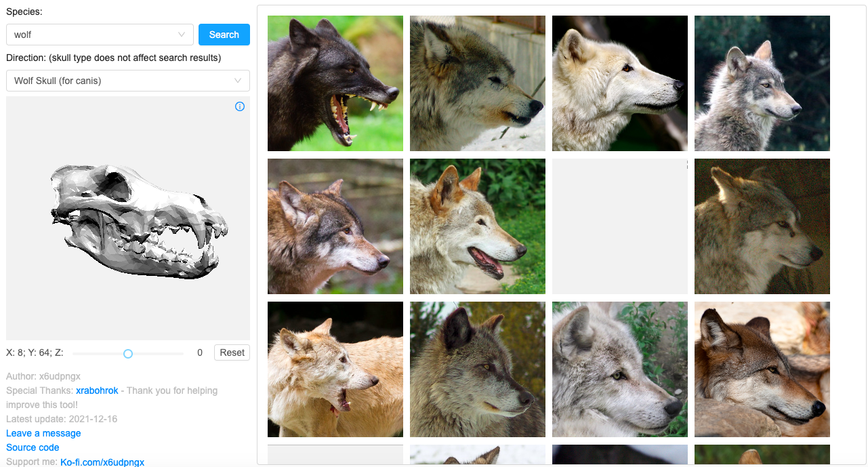Open the Source code link
868x467 pixels.
click(x=33, y=447)
